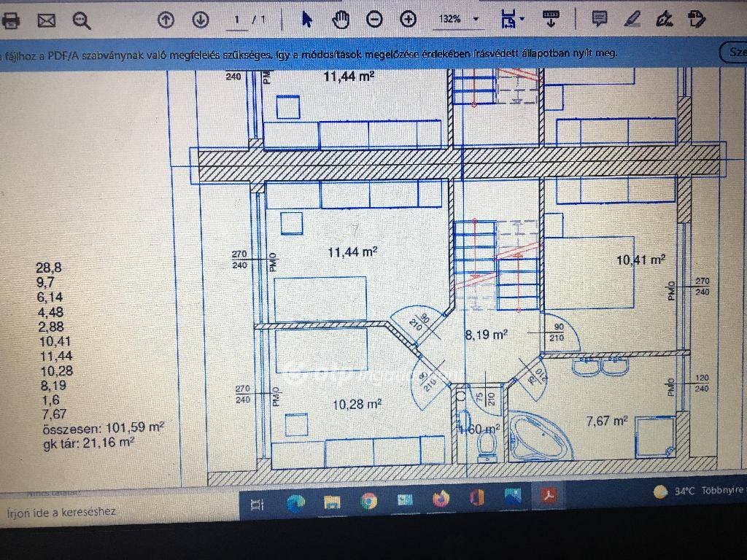This screenshot has height=560, width=747.
Task: Click the taskbar search box 'Írjon ide a kereséshez'
Action: pos(119,512)
